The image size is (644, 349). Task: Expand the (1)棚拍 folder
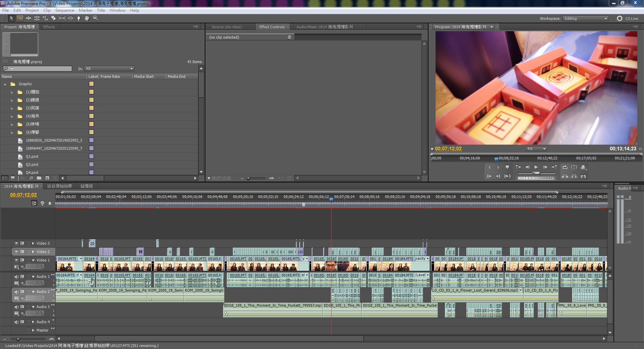[12, 92]
